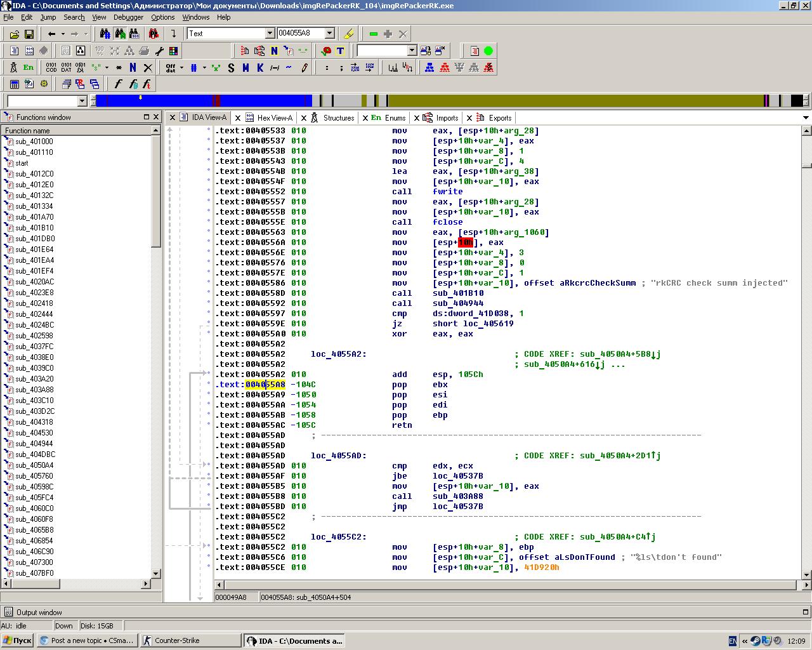Click the save floppy disk icon
812x650 pixels.
coord(29,34)
